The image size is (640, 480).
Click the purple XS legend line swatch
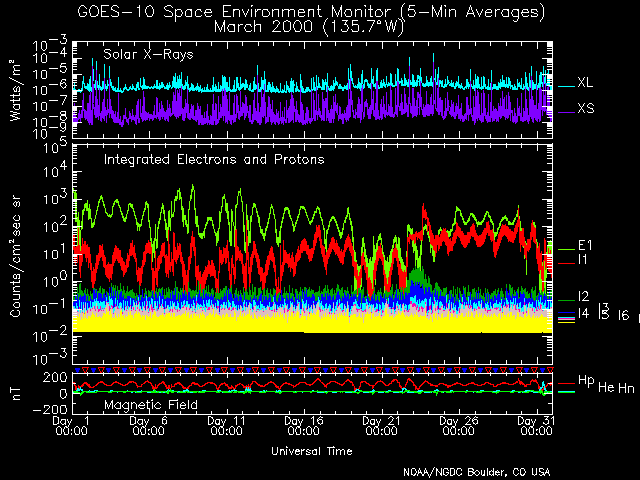pos(566,112)
